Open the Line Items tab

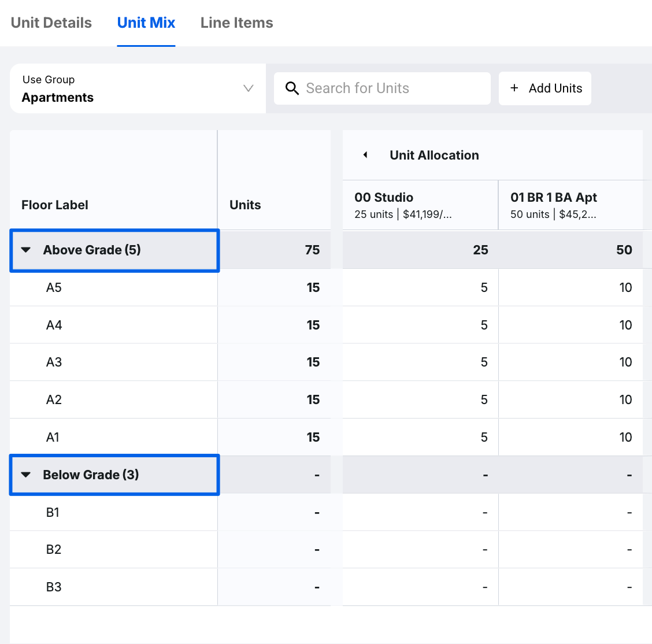(236, 23)
